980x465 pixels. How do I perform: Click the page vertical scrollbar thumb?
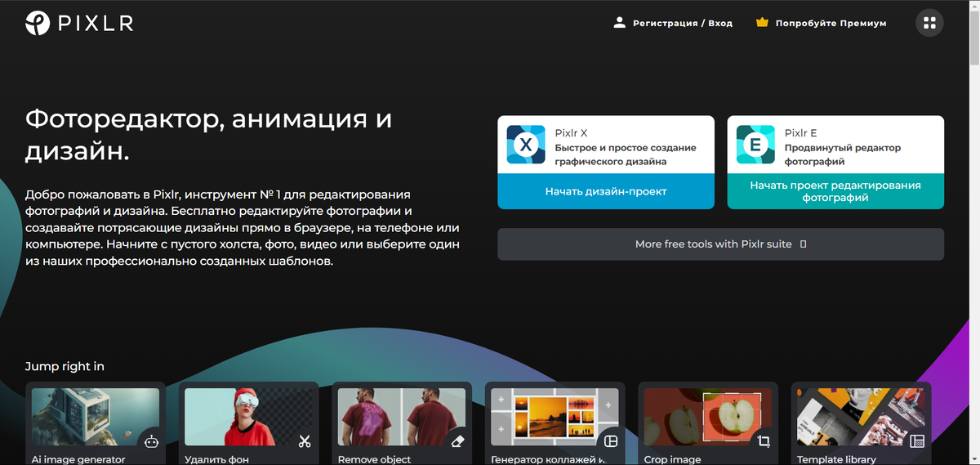pyautogui.click(x=973, y=38)
